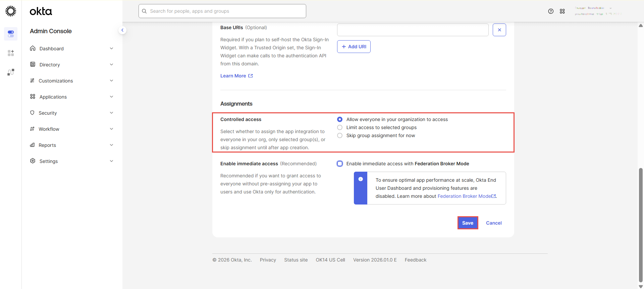Select Allow everyone in your organization
644x289 pixels.
click(x=340, y=119)
